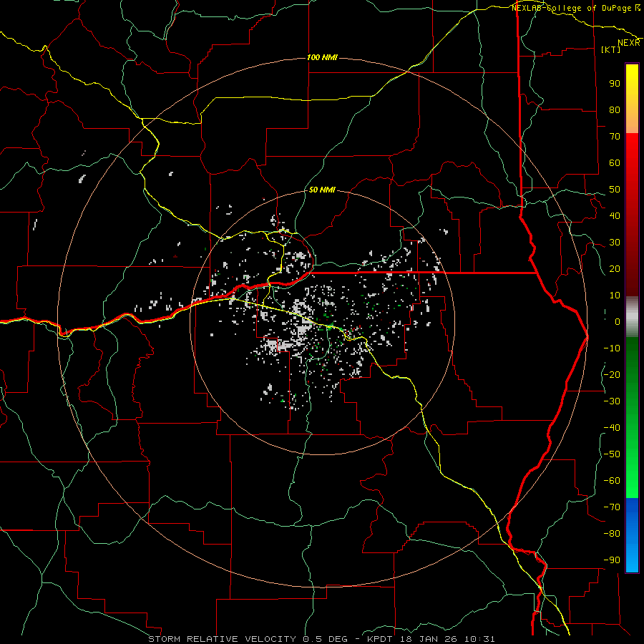Click the 10 value on the velocity scale
The height and width of the screenshot is (644, 644).
click(615, 296)
